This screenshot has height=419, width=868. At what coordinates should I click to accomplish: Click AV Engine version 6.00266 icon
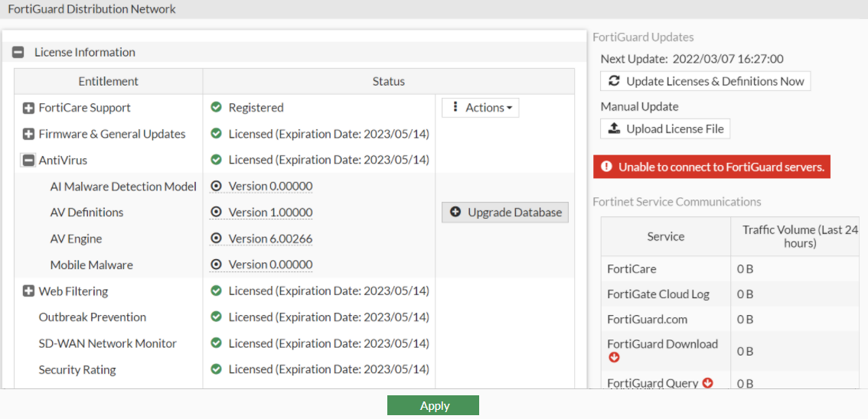click(x=216, y=239)
